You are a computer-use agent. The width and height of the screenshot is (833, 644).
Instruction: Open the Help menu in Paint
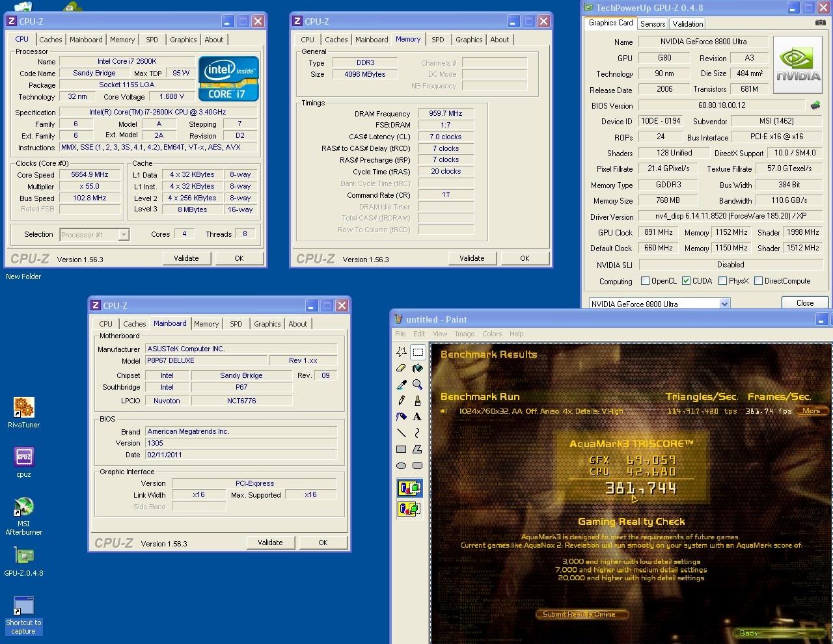(516, 334)
